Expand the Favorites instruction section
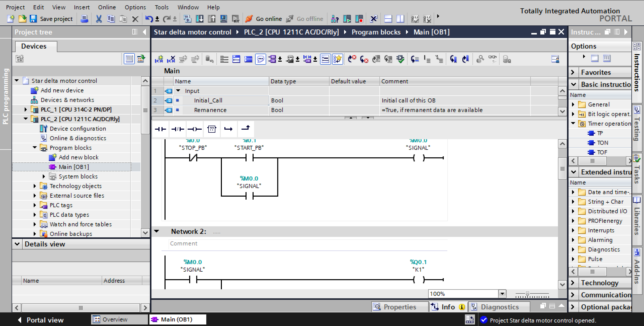This screenshot has width=644, height=326. point(573,73)
